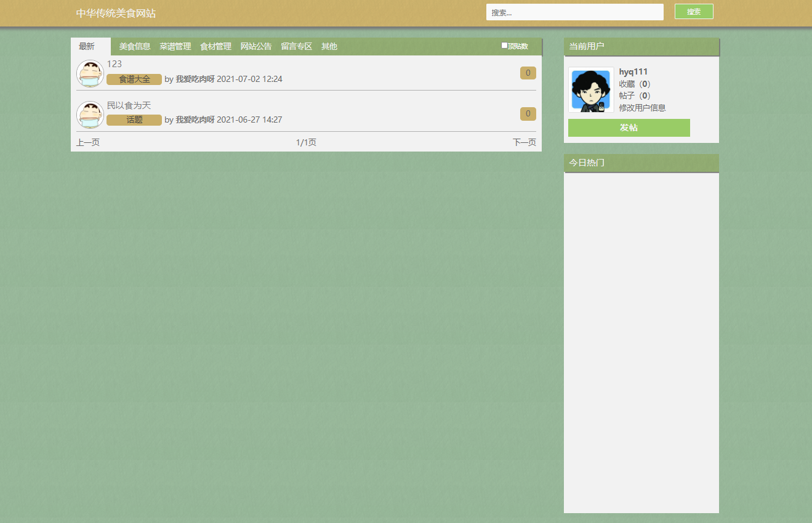Click 修改用户信息 link
The image size is (812, 523).
click(643, 108)
